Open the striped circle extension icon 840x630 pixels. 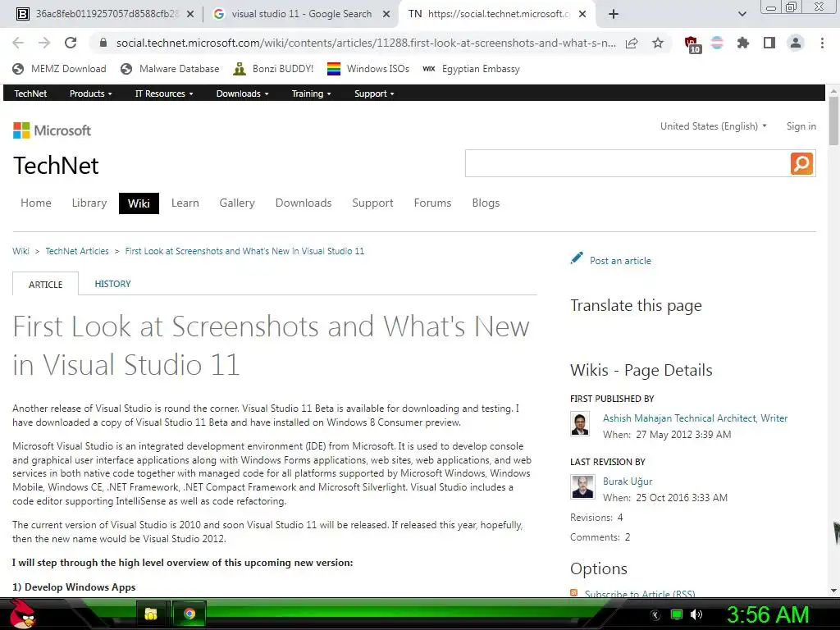(x=717, y=43)
